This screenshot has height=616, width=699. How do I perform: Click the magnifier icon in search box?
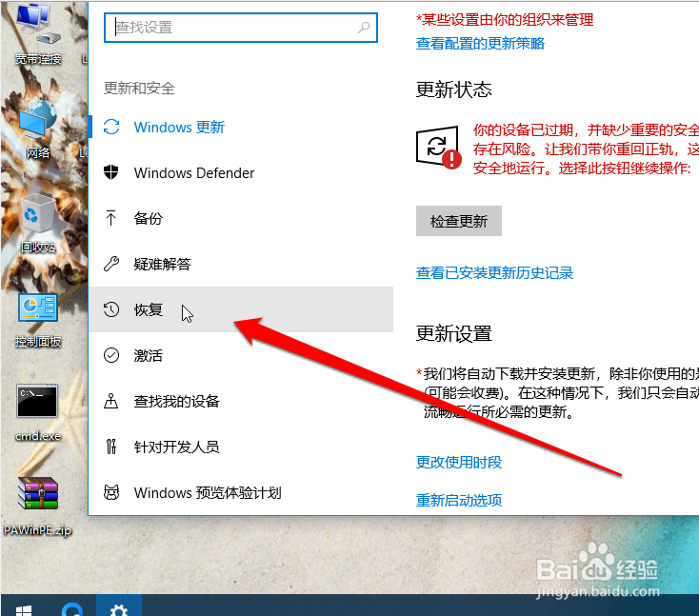click(364, 28)
